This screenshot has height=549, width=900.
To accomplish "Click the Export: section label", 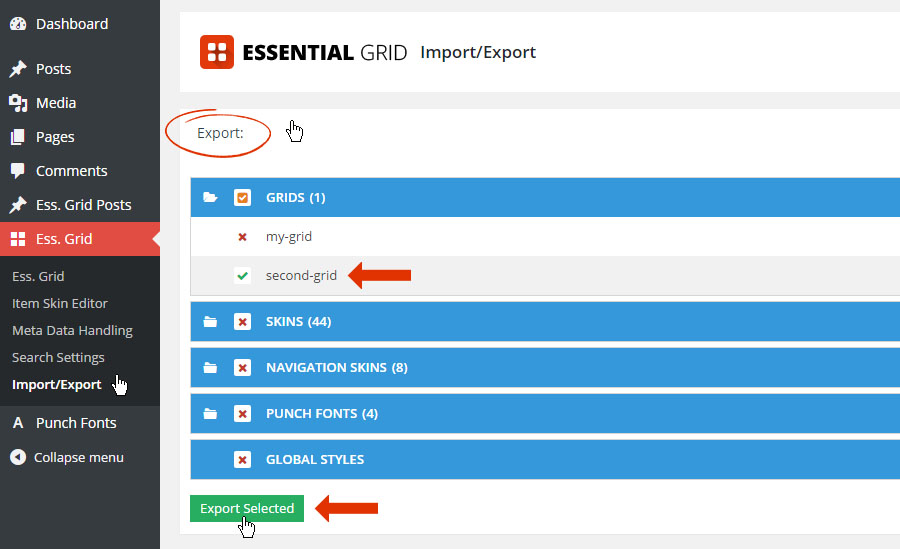I will click(x=220, y=133).
